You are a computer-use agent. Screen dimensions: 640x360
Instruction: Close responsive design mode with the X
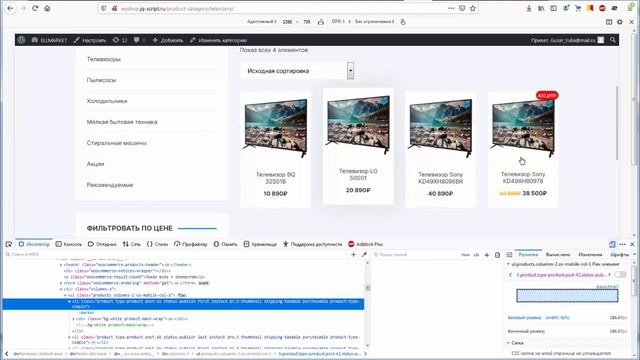pos(631,22)
